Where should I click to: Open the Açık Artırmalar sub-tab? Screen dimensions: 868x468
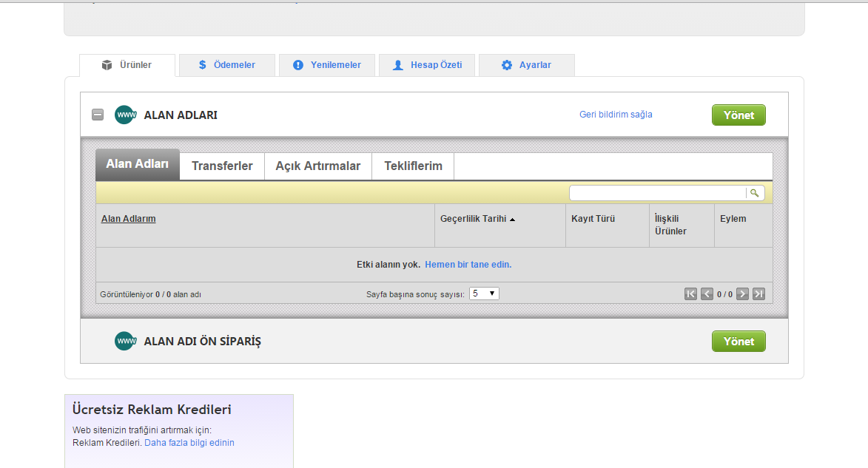click(318, 166)
